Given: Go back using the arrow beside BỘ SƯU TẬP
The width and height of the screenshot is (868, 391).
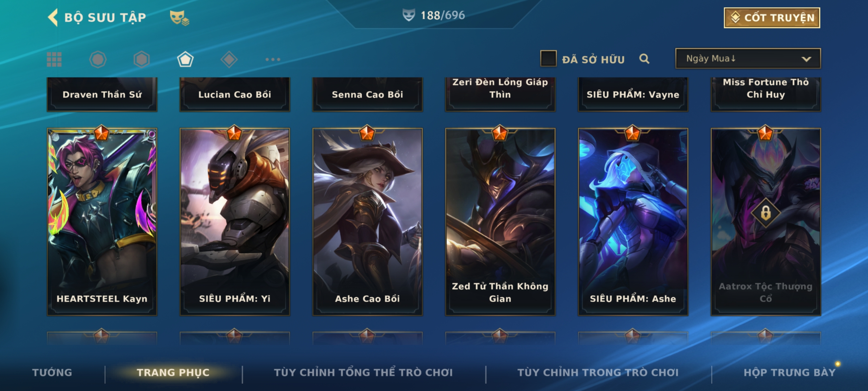Looking at the screenshot, I should pos(53,17).
